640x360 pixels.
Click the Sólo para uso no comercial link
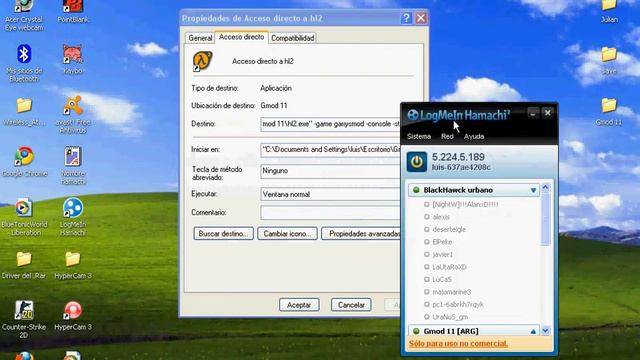point(458,344)
